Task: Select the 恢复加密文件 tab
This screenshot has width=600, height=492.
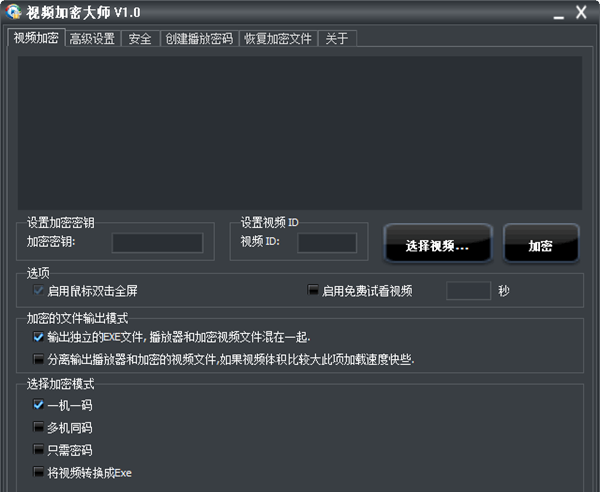Action: coord(278,39)
